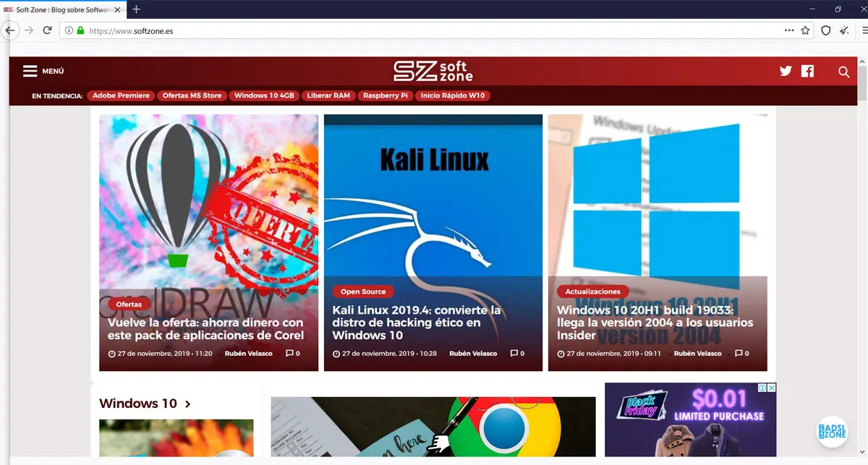Select the Windows 10 4GB trending tag

pos(264,95)
